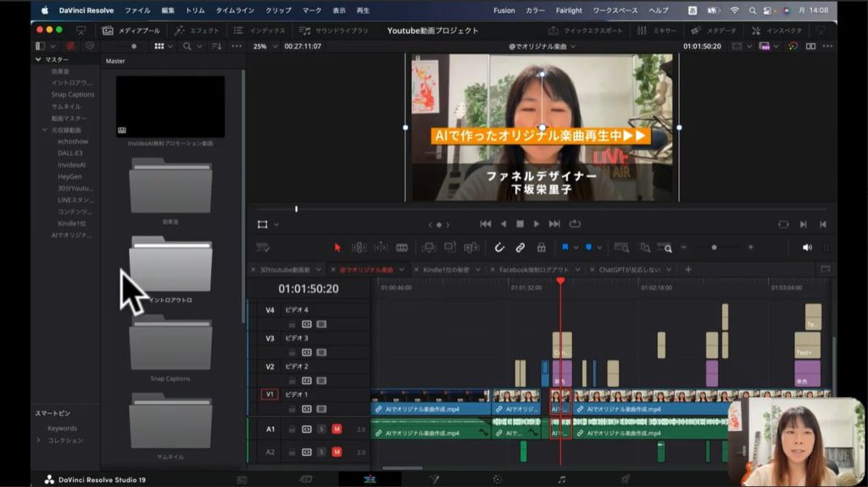Click the position lock padlock icon
Screen dimensions: 868x487
(541, 247)
